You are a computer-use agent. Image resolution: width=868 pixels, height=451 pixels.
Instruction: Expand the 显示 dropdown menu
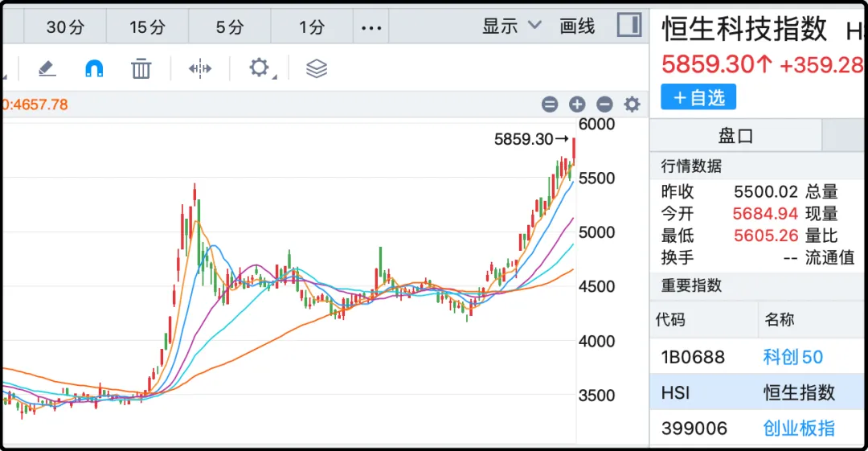pos(511,26)
